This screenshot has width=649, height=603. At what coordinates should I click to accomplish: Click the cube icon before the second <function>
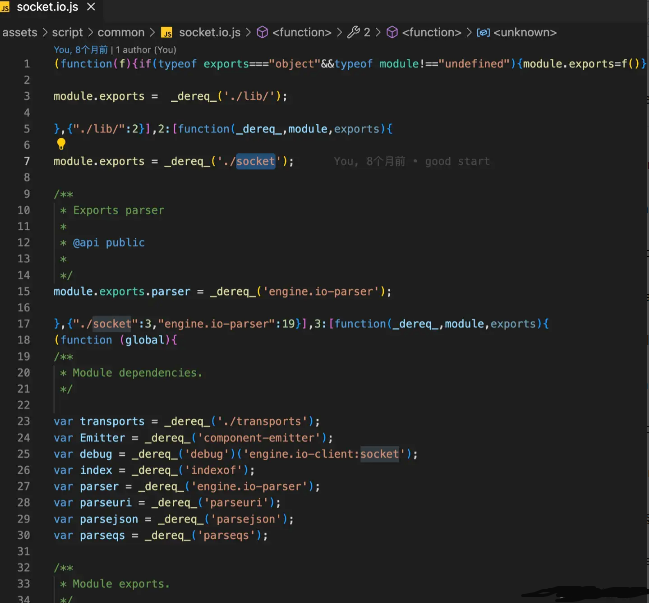[x=392, y=32]
